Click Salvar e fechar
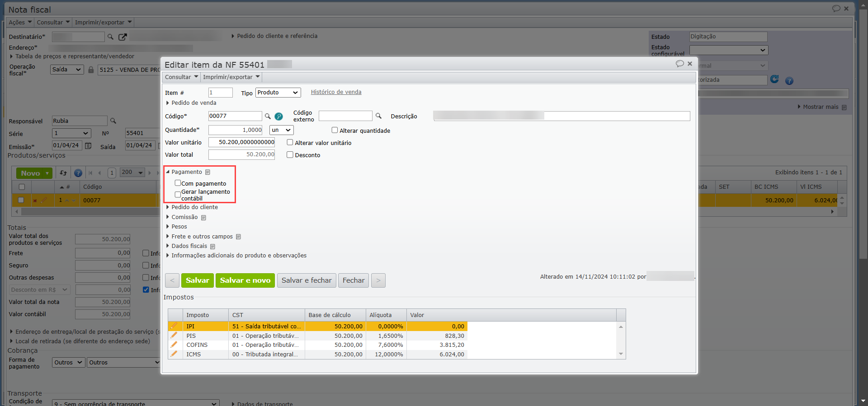 click(307, 280)
